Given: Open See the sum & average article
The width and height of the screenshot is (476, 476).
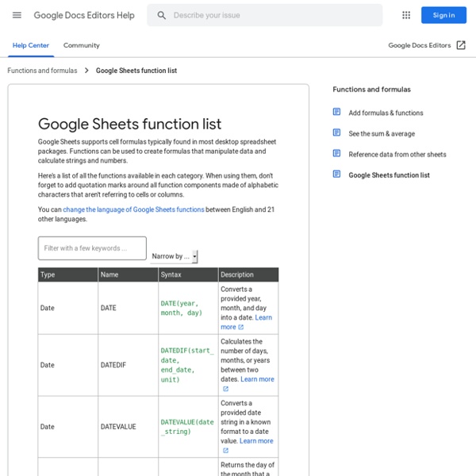Looking at the screenshot, I should [382, 133].
